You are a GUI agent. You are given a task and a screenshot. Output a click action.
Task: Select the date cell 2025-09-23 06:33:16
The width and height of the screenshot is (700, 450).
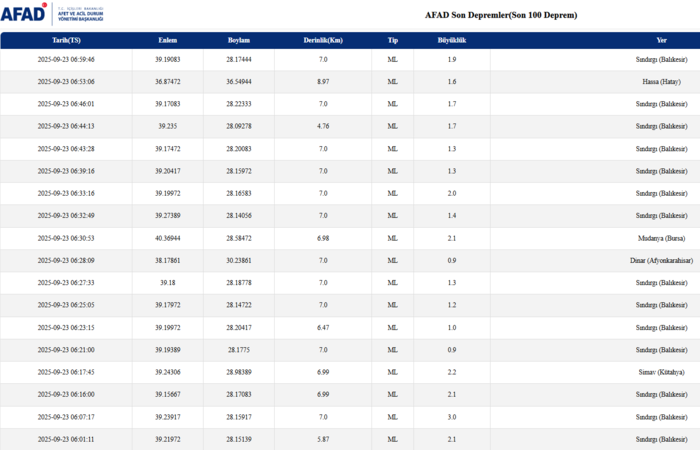(x=66, y=193)
